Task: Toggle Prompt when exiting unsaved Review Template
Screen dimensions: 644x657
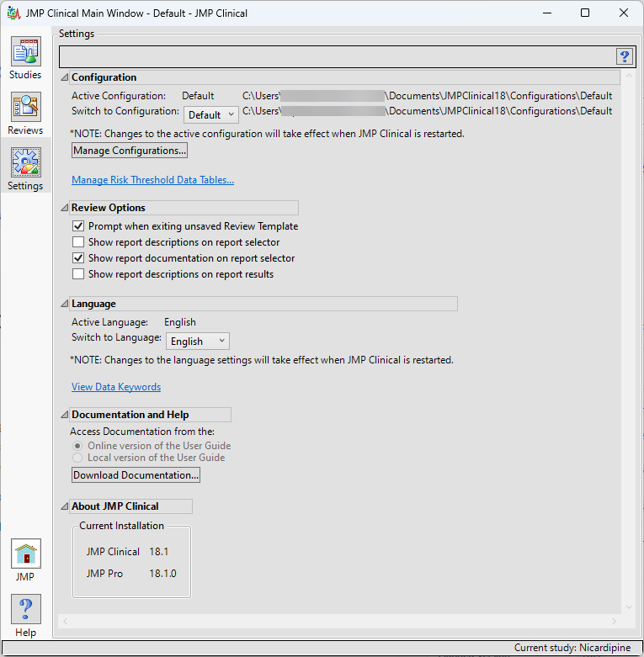Action: pyautogui.click(x=78, y=226)
